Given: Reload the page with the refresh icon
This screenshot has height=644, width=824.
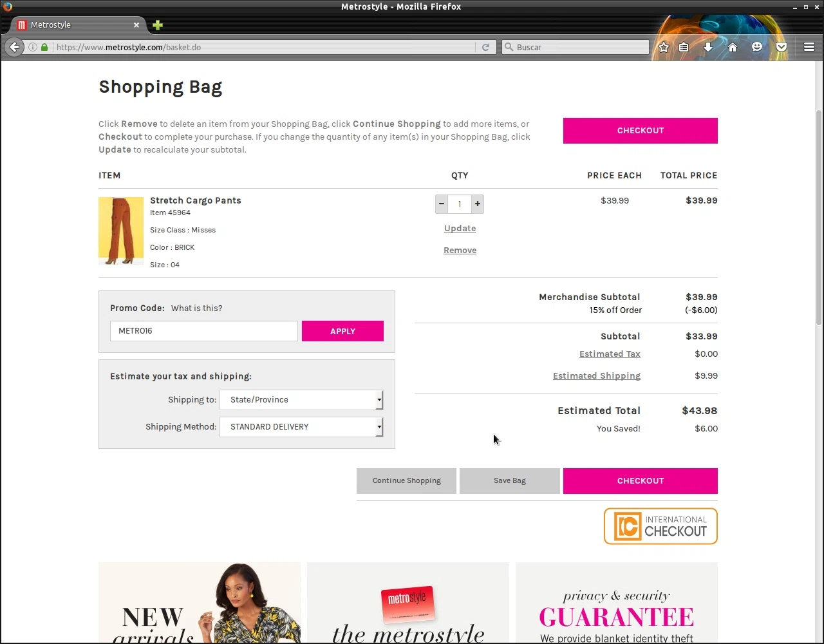Looking at the screenshot, I should pos(485,47).
